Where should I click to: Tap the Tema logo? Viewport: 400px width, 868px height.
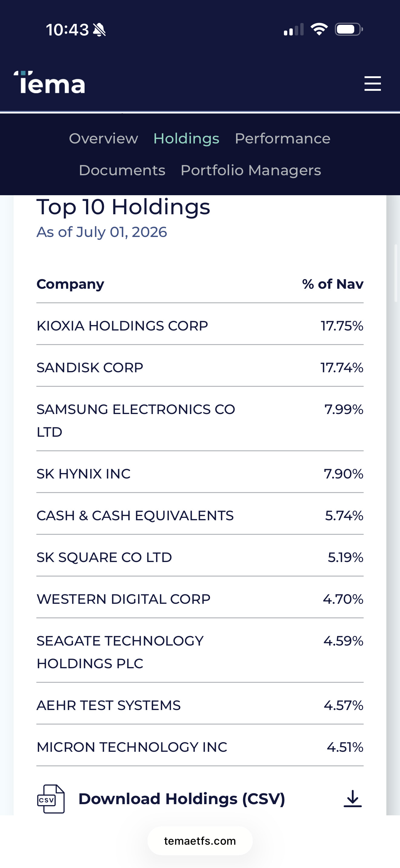[49, 82]
